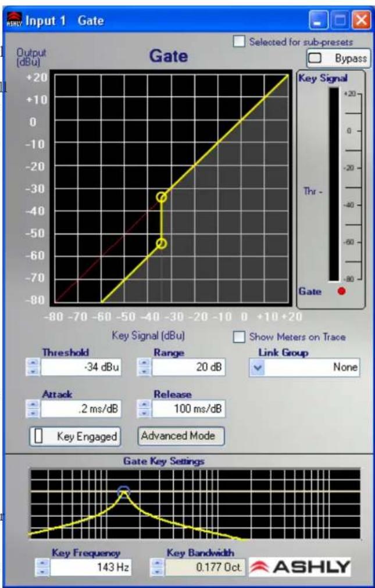Click the Ashly logo at bottom
The image size is (375, 588).
click(299, 567)
